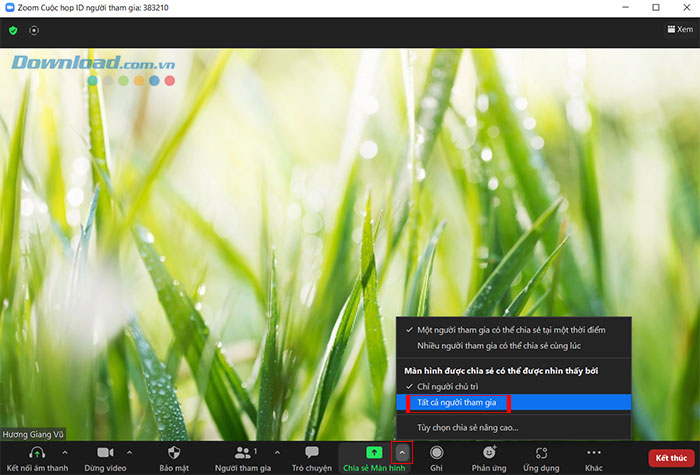Open the Trò chuyện chat icon

[x=311, y=453]
